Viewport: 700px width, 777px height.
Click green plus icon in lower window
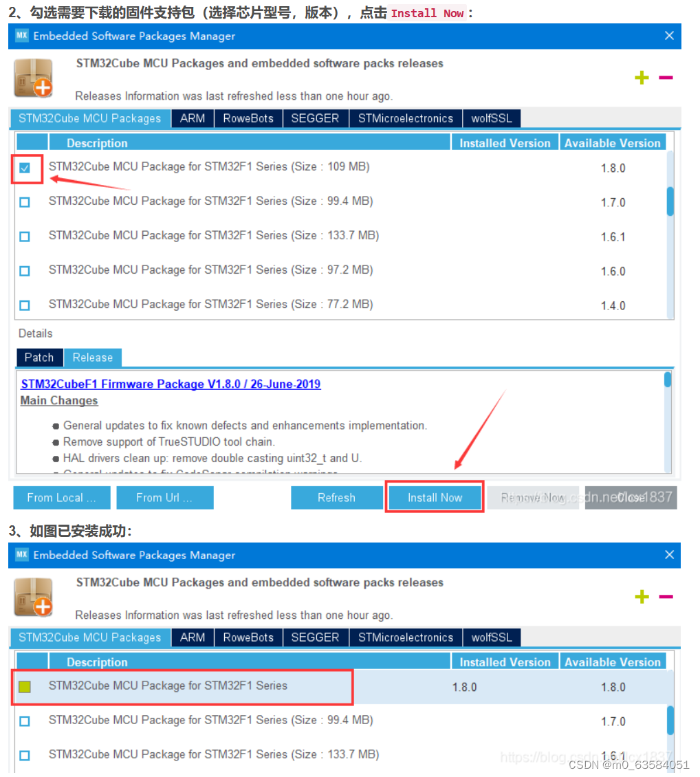[x=642, y=596]
